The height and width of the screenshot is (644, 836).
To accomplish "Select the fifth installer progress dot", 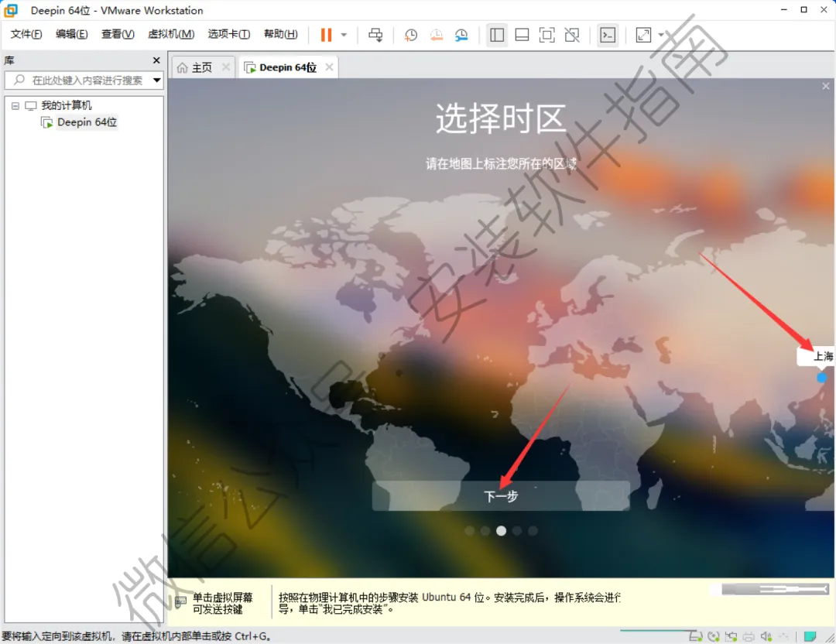I will click(533, 531).
